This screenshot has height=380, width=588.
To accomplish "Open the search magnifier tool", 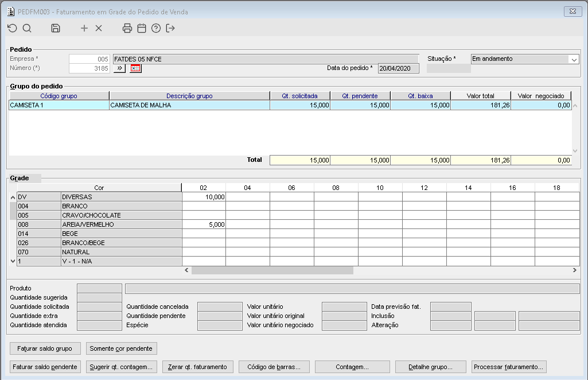I will click(x=27, y=28).
